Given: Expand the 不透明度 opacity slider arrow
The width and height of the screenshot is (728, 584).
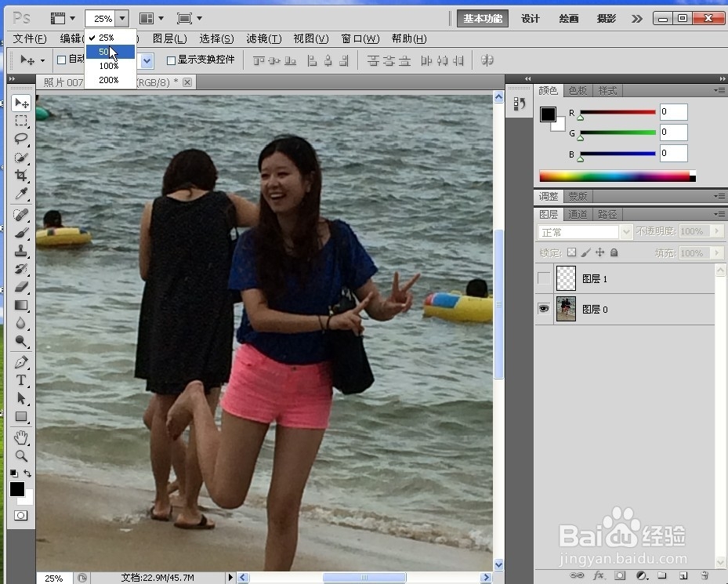Looking at the screenshot, I should pyautogui.click(x=717, y=231).
